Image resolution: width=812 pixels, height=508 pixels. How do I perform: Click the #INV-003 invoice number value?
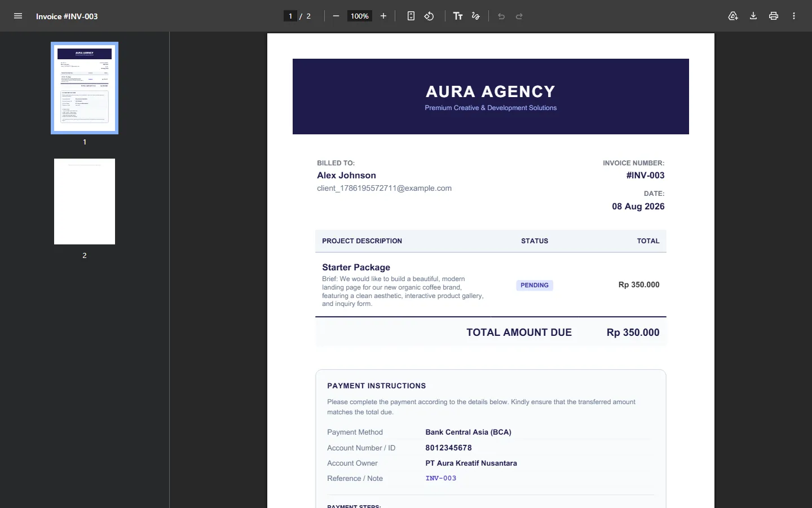[x=645, y=176]
